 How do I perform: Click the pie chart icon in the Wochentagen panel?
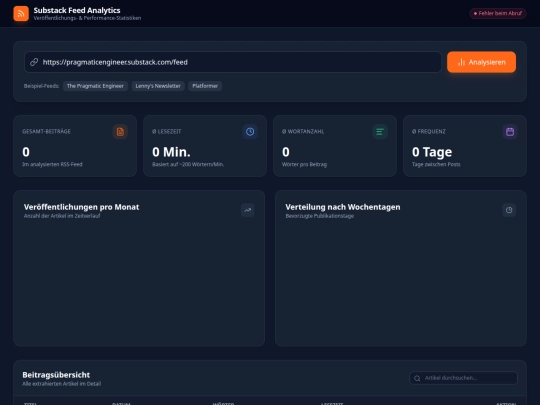[x=509, y=210]
